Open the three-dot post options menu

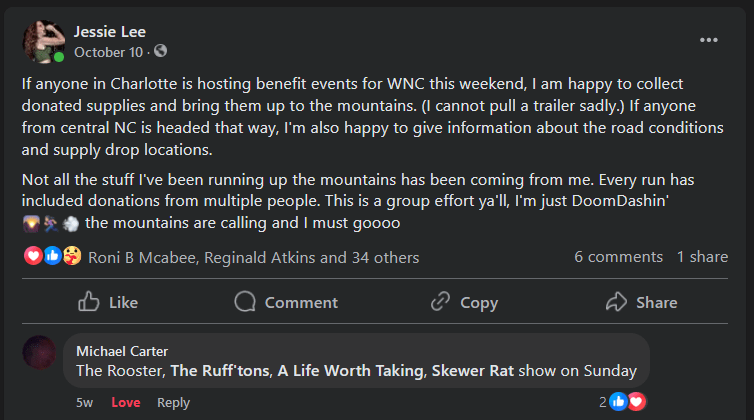click(x=709, y=40)
